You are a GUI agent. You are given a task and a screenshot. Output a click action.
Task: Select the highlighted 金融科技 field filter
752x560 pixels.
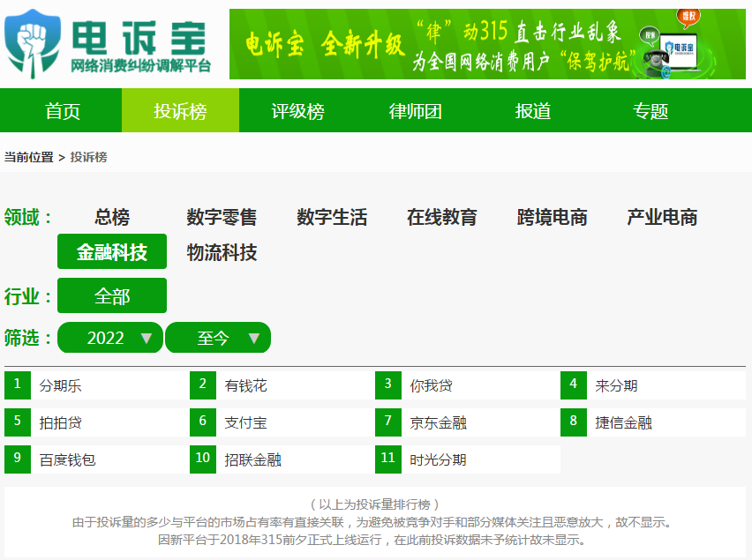pos(112,251)
